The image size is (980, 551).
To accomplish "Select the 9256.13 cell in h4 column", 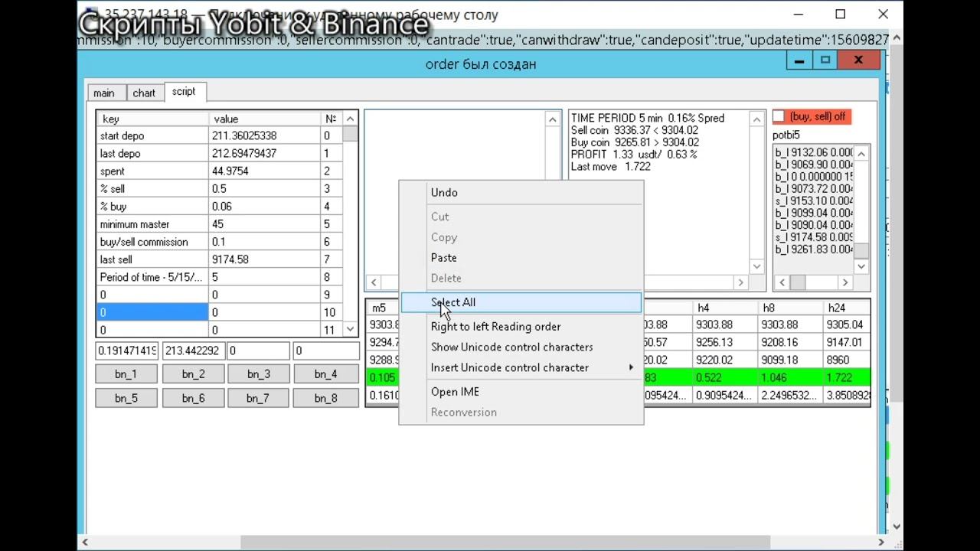I will click(x=724, y=342).
